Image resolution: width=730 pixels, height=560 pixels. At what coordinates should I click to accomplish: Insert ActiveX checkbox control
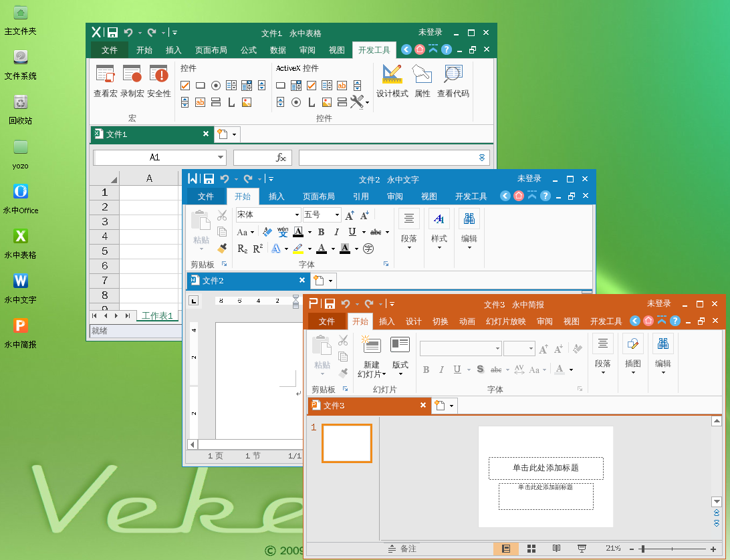pos(312,85)
